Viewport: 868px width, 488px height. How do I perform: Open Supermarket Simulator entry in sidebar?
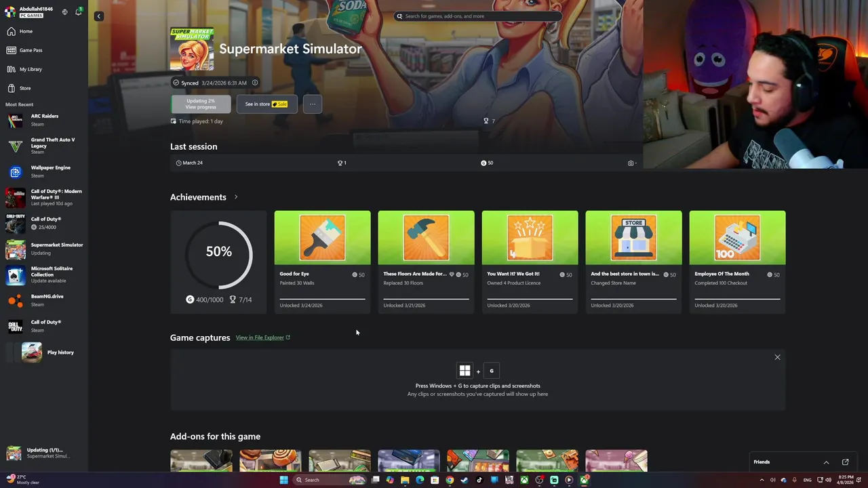click(44, 249)
